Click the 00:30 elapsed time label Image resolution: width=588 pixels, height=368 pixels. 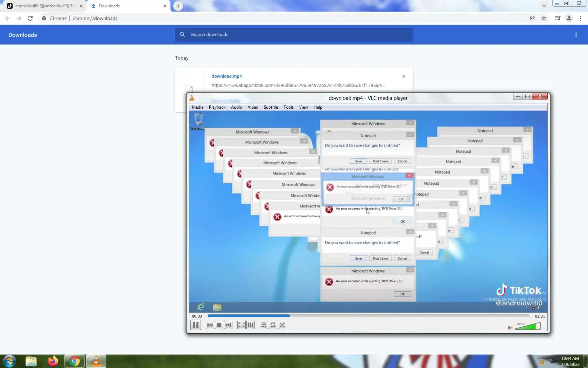[x=197, y=316]
